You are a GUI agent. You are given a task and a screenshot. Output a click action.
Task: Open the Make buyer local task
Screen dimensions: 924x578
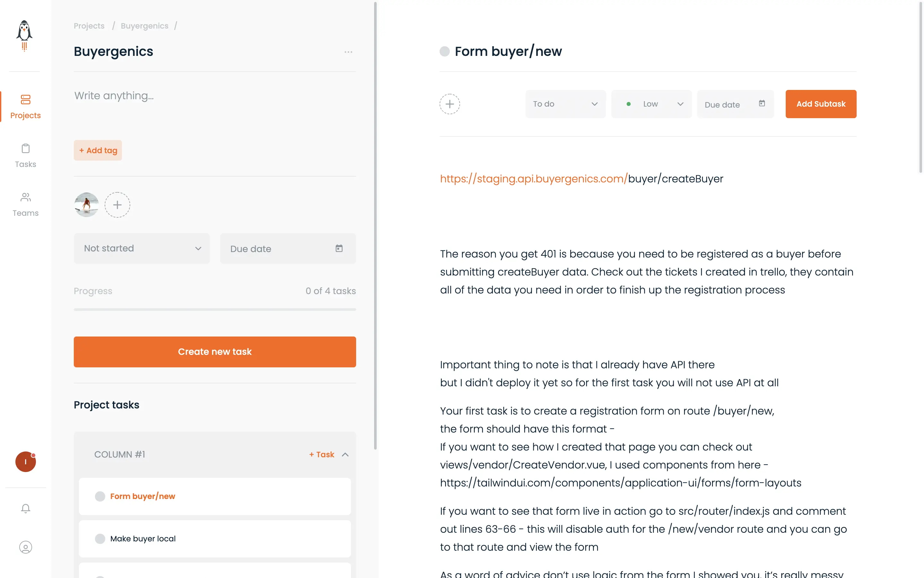pyautogui.click(x=215, y=539)
